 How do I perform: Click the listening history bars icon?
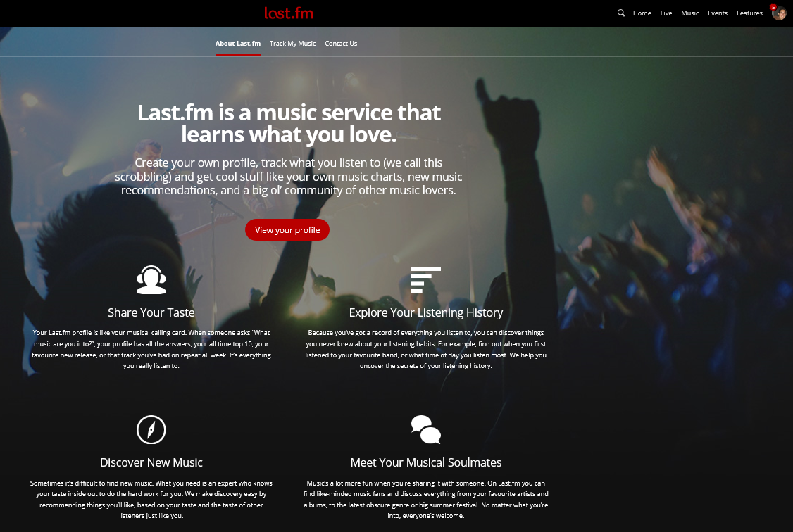coord(426,279)
